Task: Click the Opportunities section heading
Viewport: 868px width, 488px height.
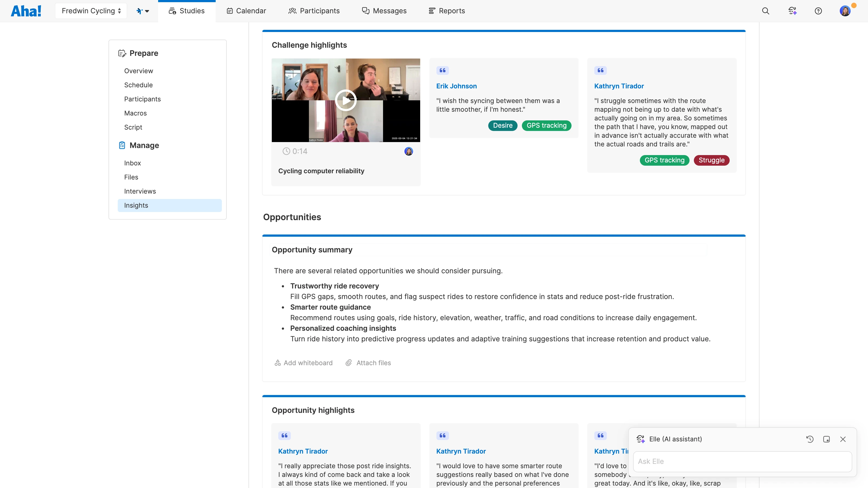Action: tap(292, 217)
